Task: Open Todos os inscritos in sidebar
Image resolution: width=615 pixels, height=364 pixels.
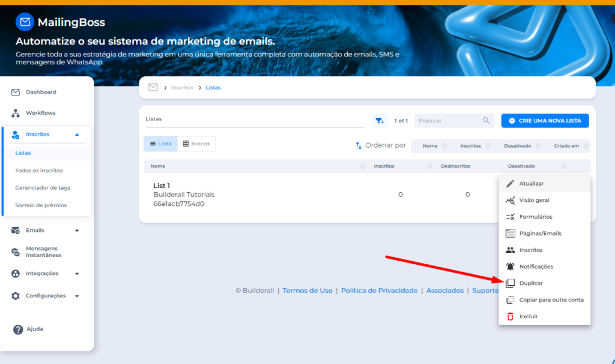Action: coord(39,171)
